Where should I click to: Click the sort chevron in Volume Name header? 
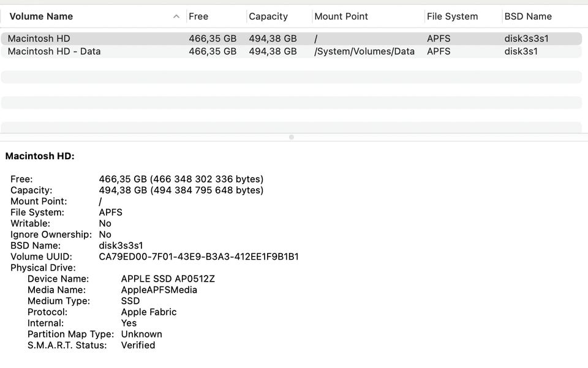click(176, 17)
